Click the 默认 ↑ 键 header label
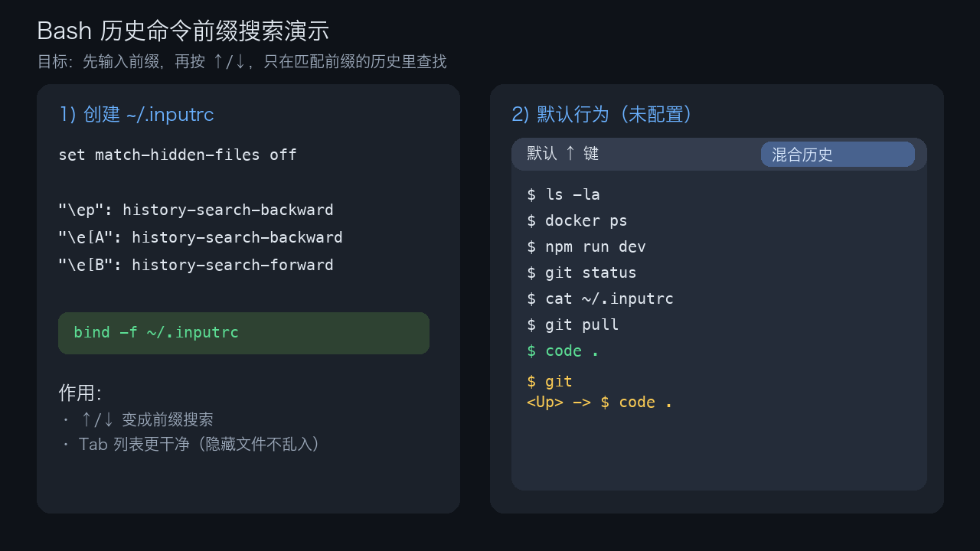Viewport: 980px width, 551px height. click(563, 153)
